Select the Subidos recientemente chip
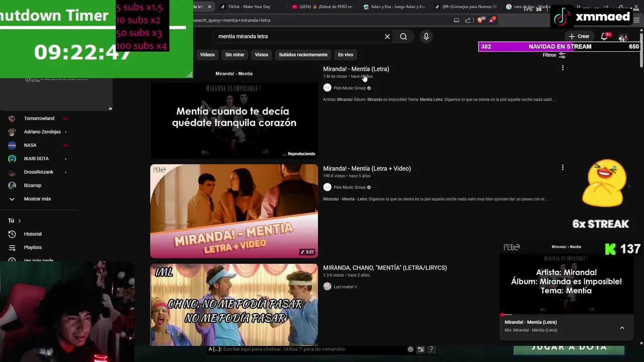Screen dimensions: 644x362 tap(303, 54)
